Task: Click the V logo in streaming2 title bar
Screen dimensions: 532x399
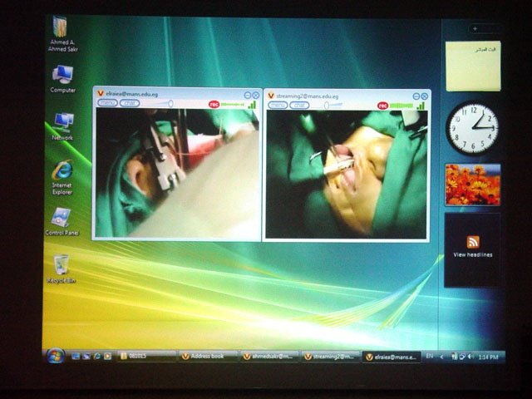Action: [x=271, y=96]
